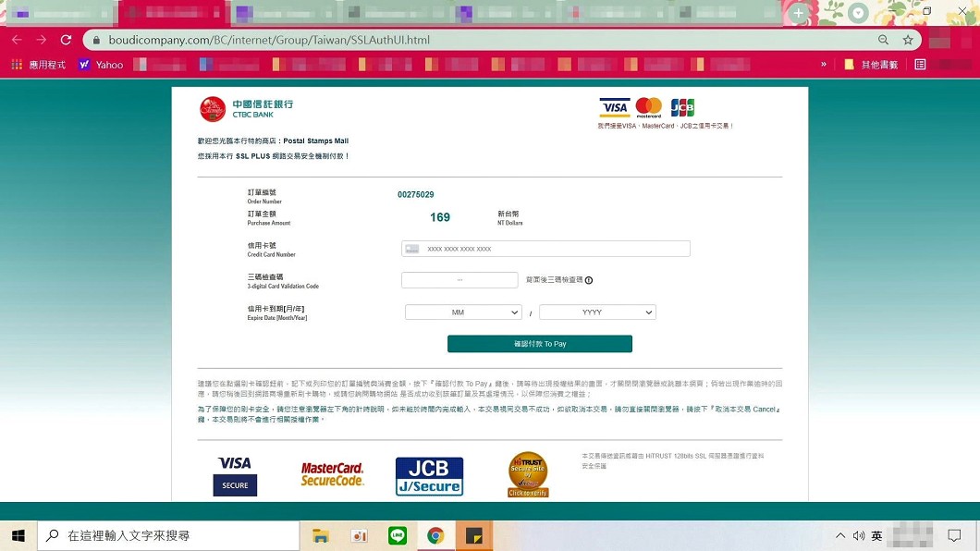This screenshot has width=980, height=551.
Task: Click the volume speaker tray icon
Action: coord(859,536)
